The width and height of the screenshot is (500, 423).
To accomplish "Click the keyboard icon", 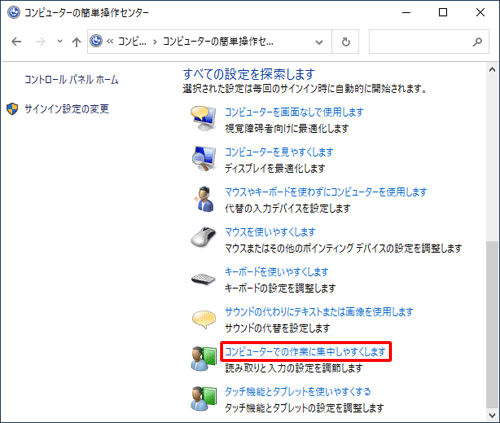I will [x=203, y=279].
